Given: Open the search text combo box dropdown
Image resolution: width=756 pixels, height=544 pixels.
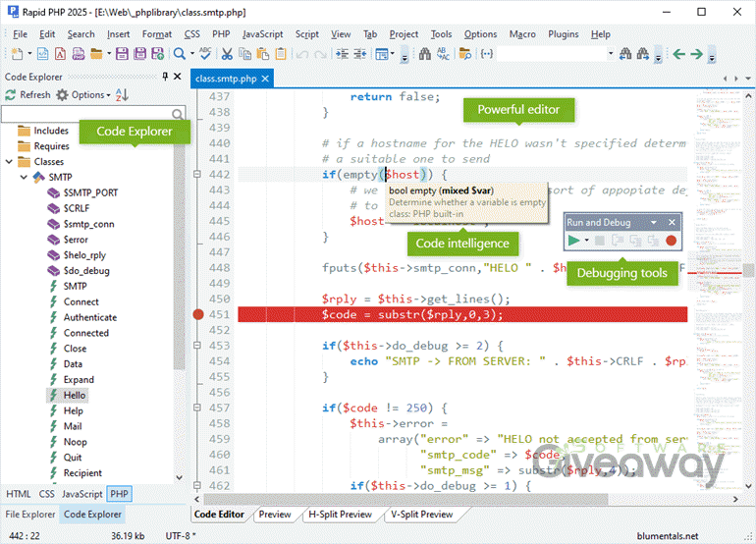Looking at the screenshot, I should 611,54.
